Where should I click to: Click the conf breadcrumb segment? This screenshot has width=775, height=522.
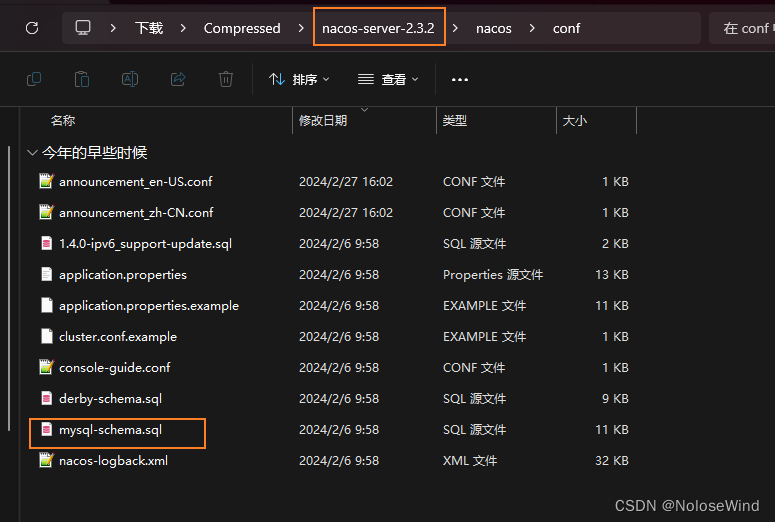pyautogui.click(x=566, y=28)
